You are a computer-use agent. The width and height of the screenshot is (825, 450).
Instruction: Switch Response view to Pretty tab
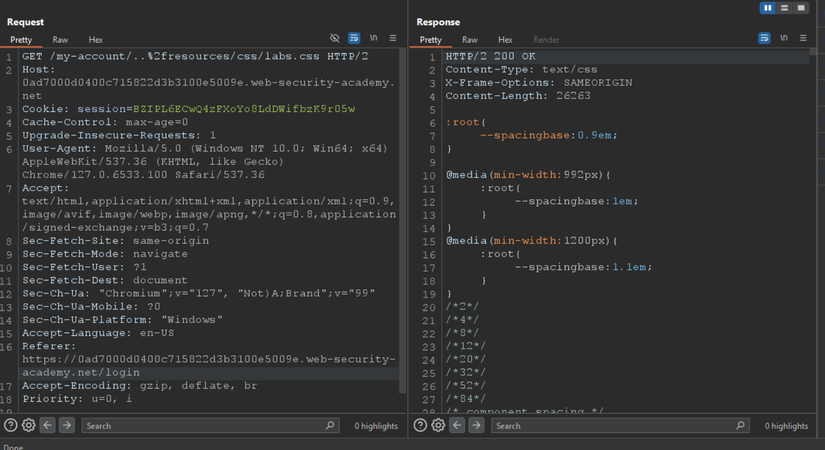click(x=430, y=40)
